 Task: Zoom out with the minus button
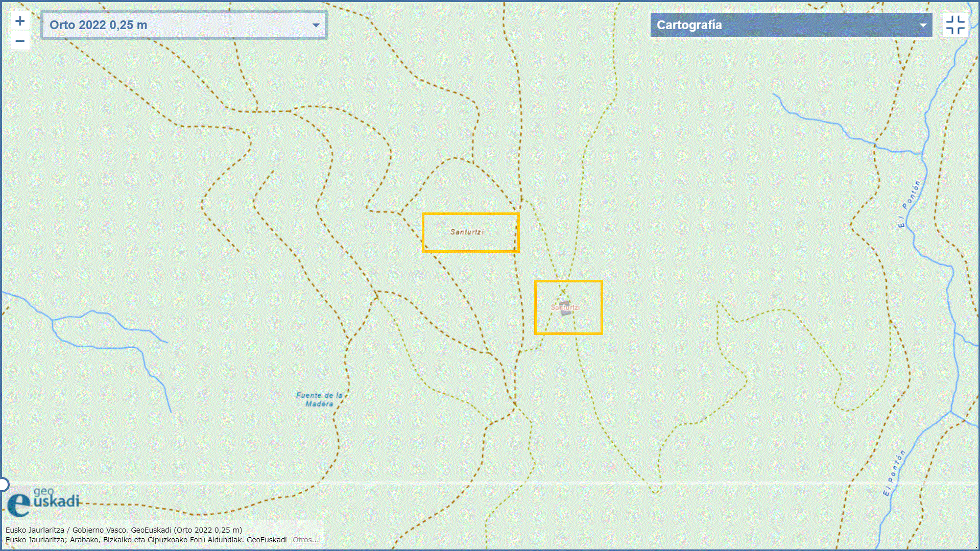tap(20, 41)
